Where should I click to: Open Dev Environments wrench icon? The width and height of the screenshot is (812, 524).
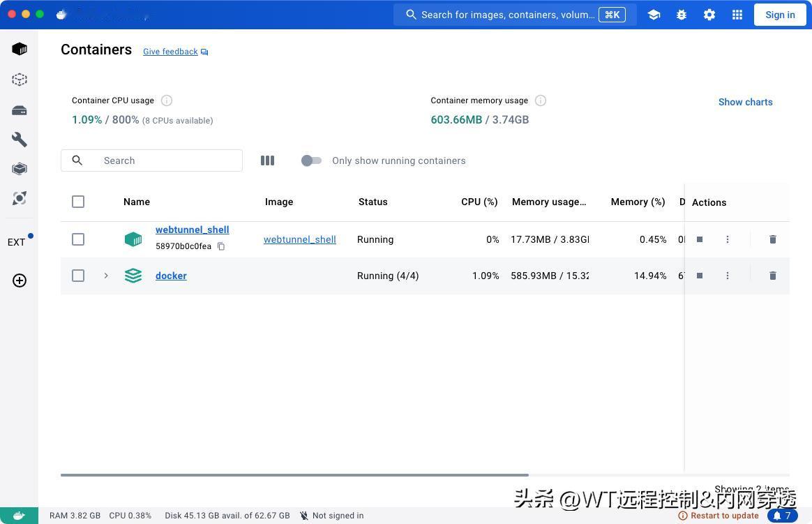tap(19, 140)
